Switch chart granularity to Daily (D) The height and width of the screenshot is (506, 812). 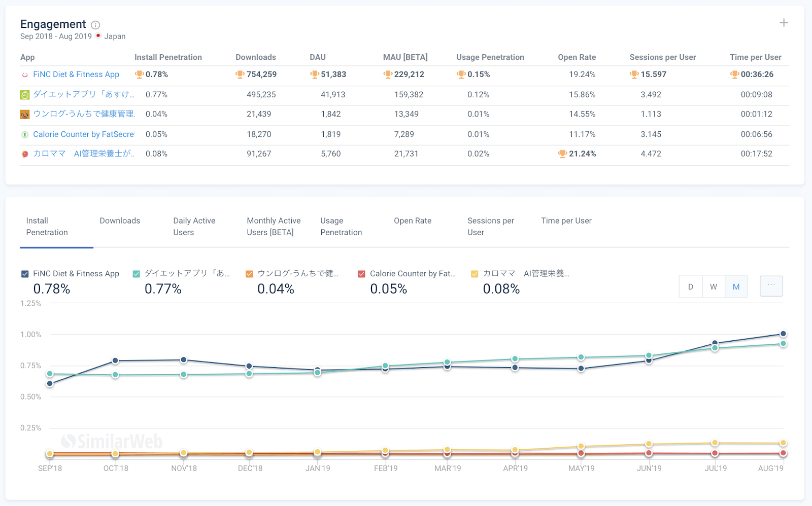point(691,286)
